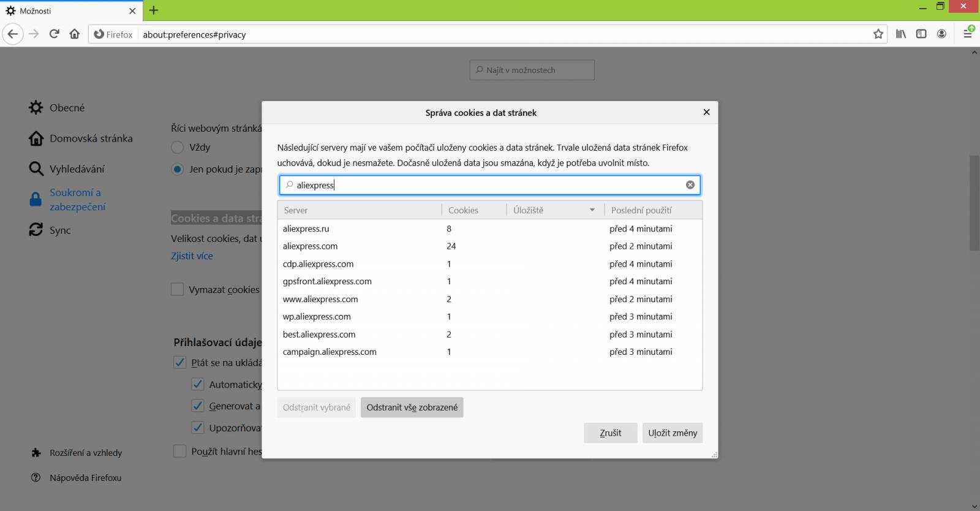Open a new tab with plus icon
980x511 pixels.
click(x=154, y=10)
